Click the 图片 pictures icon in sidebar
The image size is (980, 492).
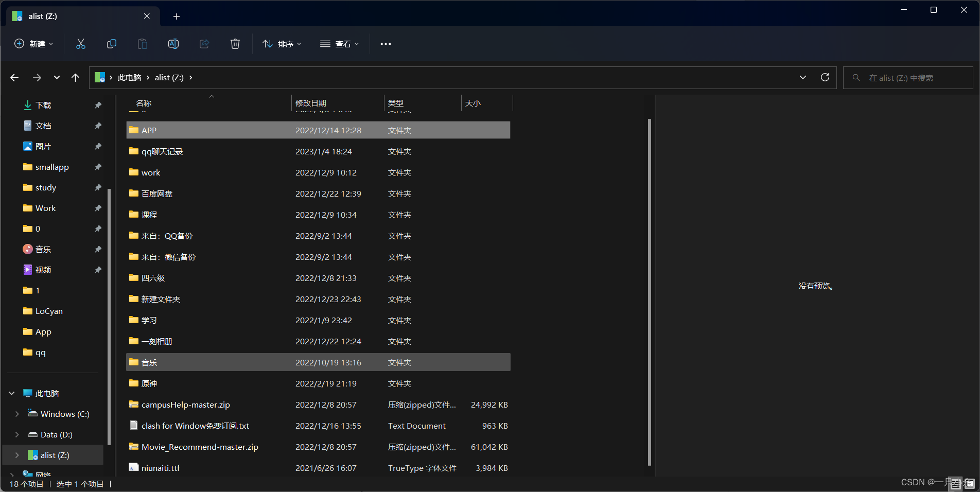click(x=28, y=146)
